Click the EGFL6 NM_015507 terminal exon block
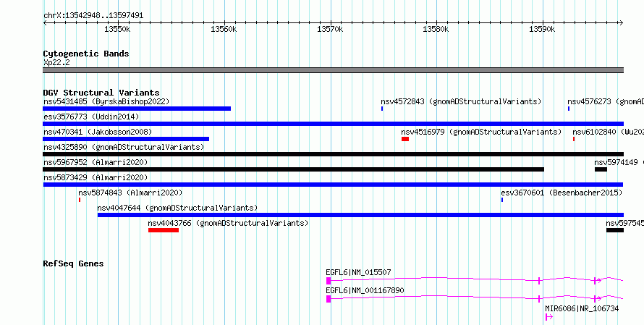The width and height of the screenshot is (644, 325). tap(329, 281)
